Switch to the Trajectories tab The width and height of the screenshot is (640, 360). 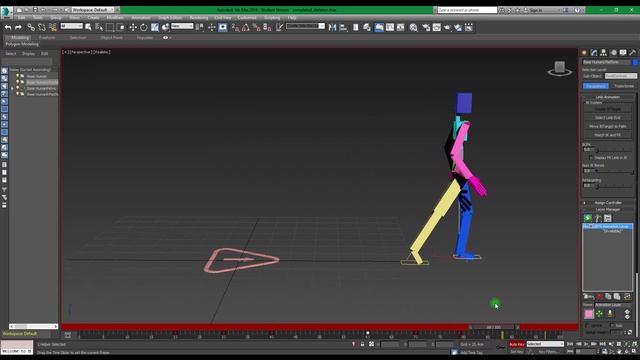tap(624, 86)
